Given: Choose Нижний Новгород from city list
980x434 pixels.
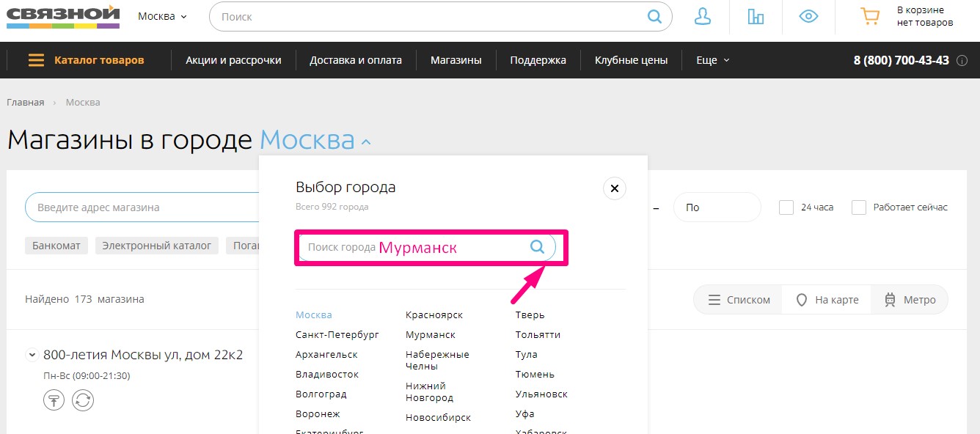Looking at the screenshot, I should pyautogui.click(x=429, y=391).
